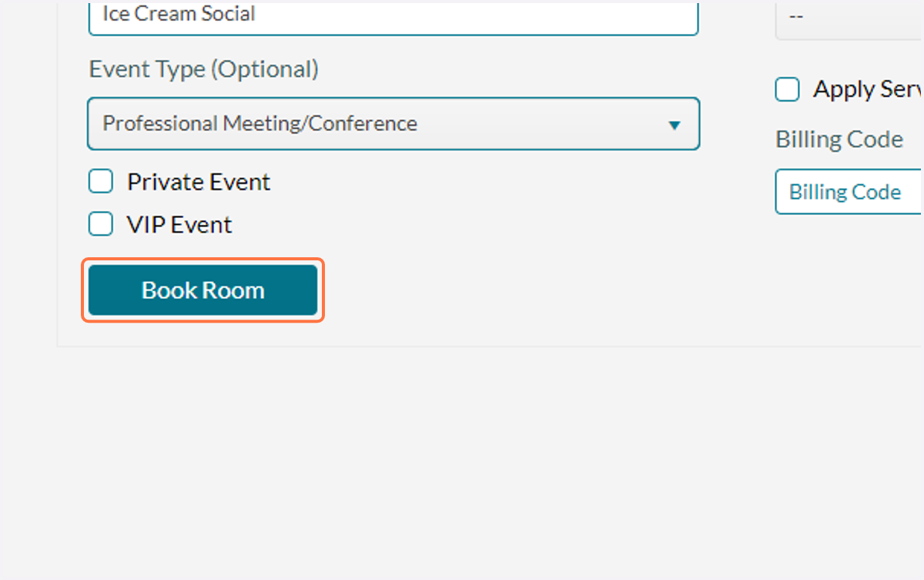Click the orange outline around Book Room
The image size is (924, 580).
[x=203, y=260]
